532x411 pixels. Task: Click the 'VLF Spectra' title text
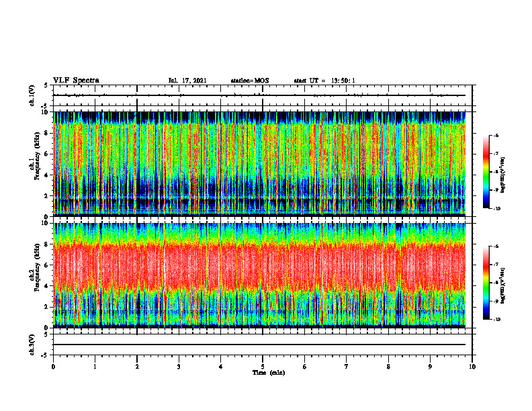tap(76, 81)
